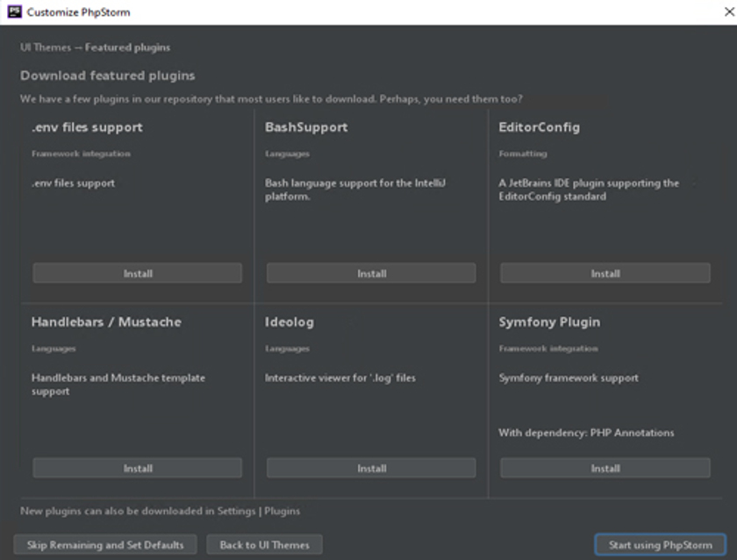Install the Handlebars / Mustache plugin
737x560 pixels.
click(137, 468)
